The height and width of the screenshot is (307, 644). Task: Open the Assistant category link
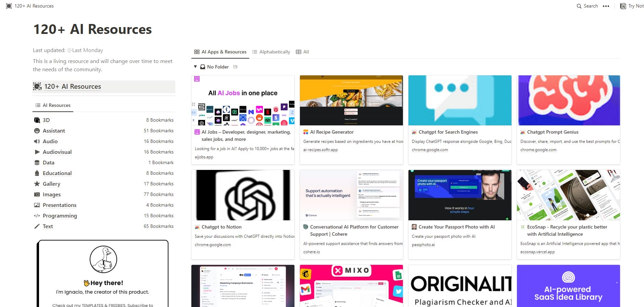[54, 131]
